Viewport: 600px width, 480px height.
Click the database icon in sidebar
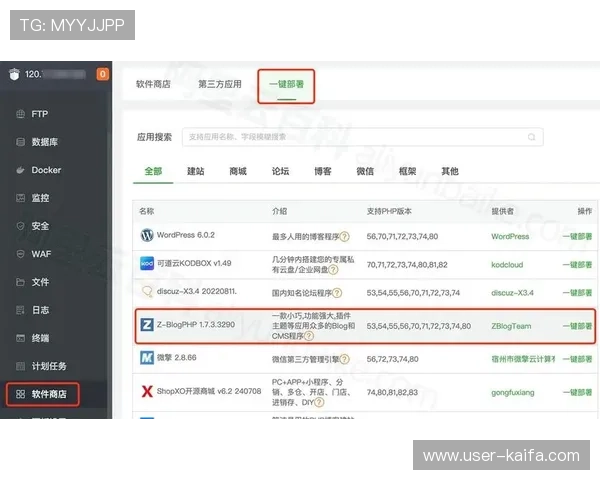tap(20, 142)
